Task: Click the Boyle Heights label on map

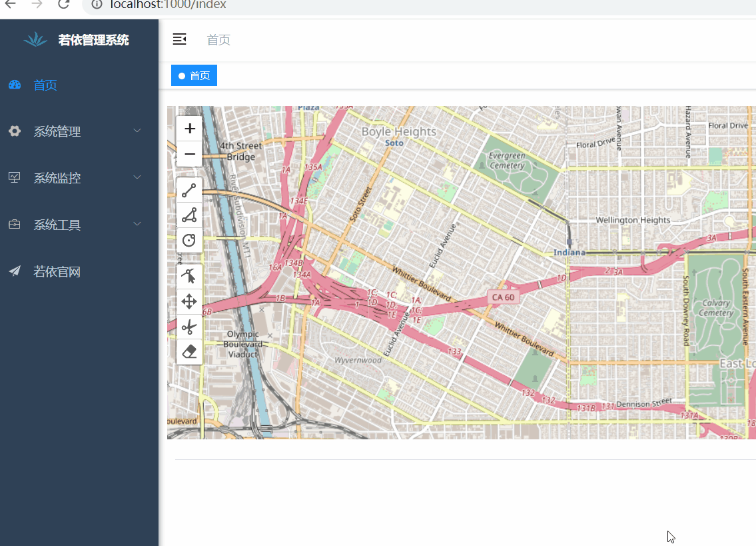Action: 399,131
